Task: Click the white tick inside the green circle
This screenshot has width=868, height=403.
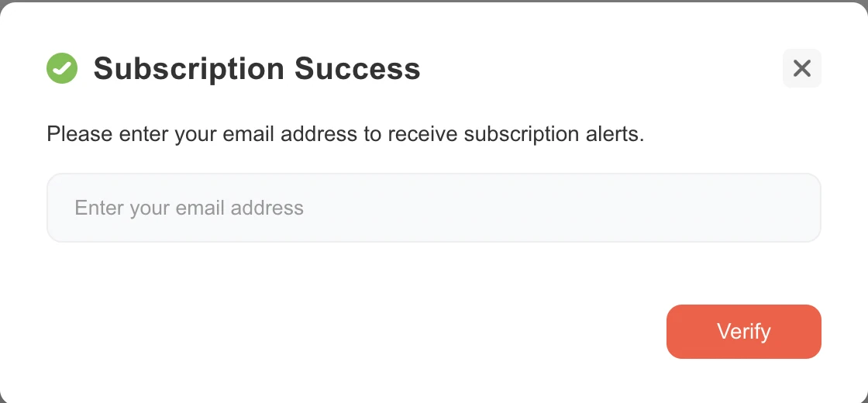Action: click(62, 68)
